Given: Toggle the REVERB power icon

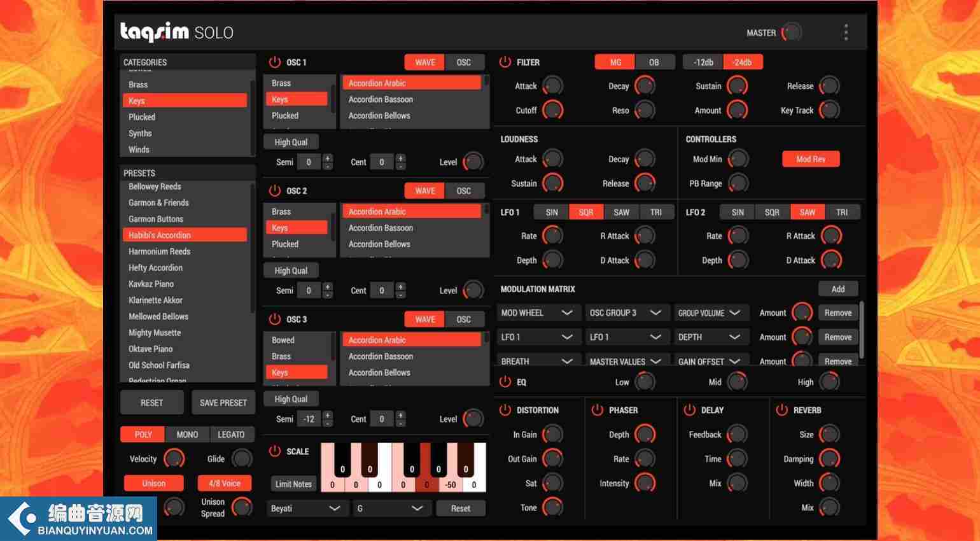Looking at the screenshot, I should pyautogui.click(x=781, y=411).
